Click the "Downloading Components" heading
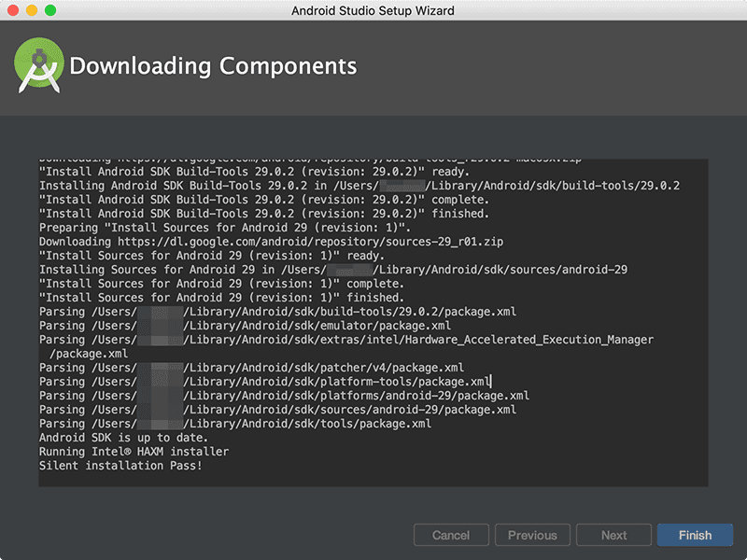The height and width of the screenshot is (560, 747). point(213,65)
